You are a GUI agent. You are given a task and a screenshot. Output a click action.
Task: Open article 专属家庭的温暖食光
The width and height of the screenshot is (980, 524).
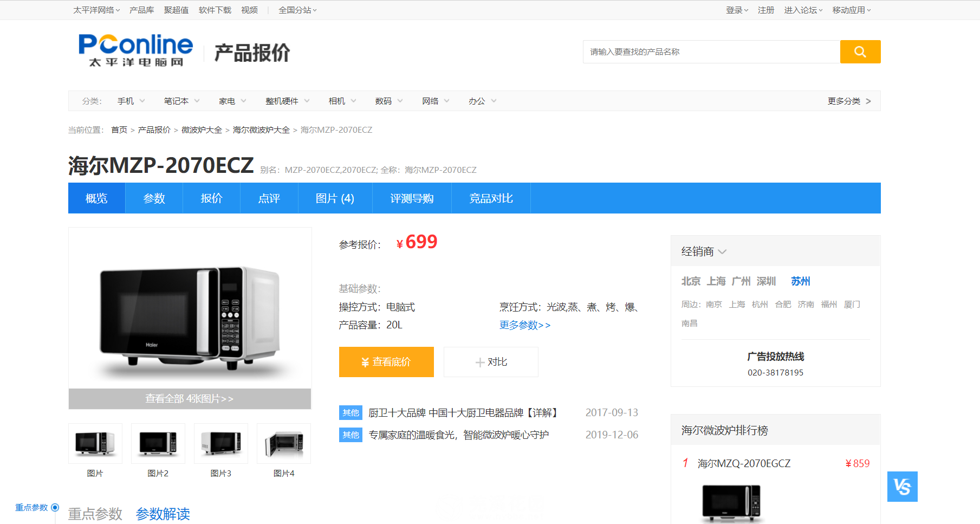[459, 435]
